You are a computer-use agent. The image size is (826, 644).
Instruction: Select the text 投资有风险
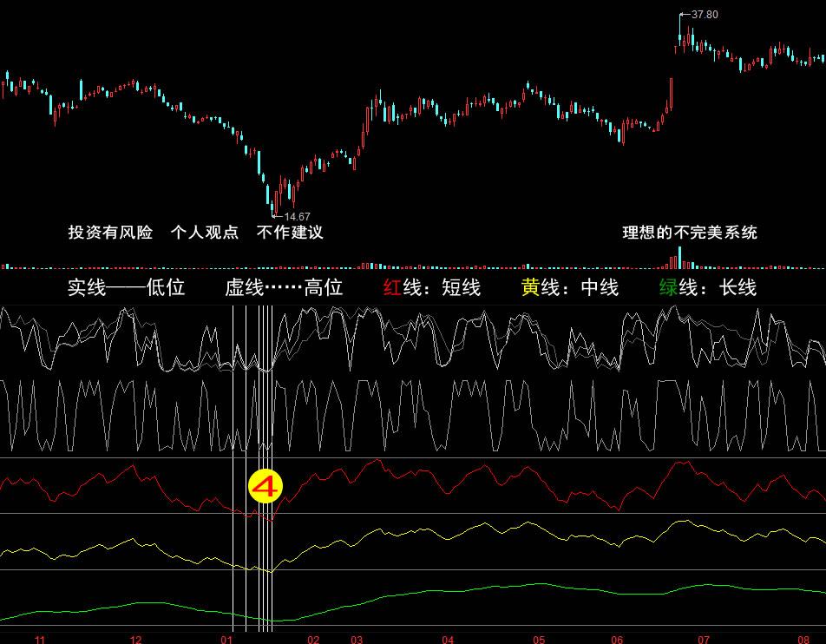111,232
